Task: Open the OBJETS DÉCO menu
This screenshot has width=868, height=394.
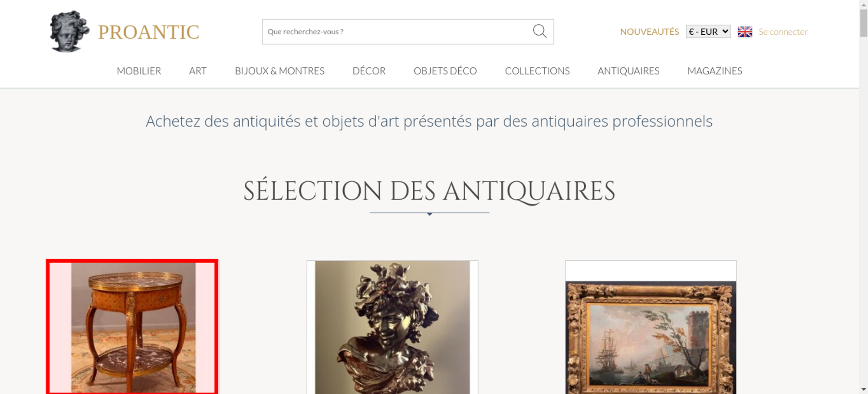Action: [x=445, y=71]
